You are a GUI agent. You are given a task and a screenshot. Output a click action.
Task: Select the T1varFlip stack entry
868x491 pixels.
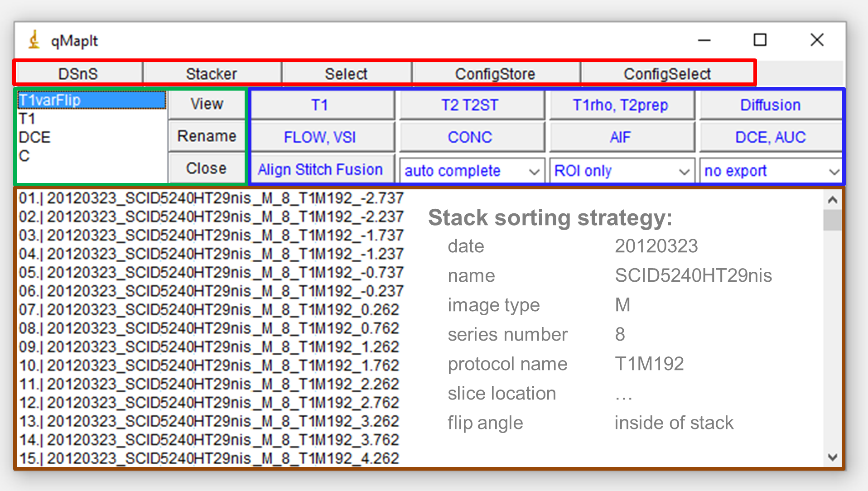(x=50, y=100)
